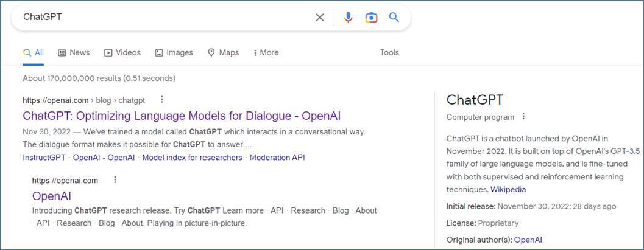Viewport: 644px width, 250px height.
Task: Switch to the Maps tab
Action: point(223,53)
